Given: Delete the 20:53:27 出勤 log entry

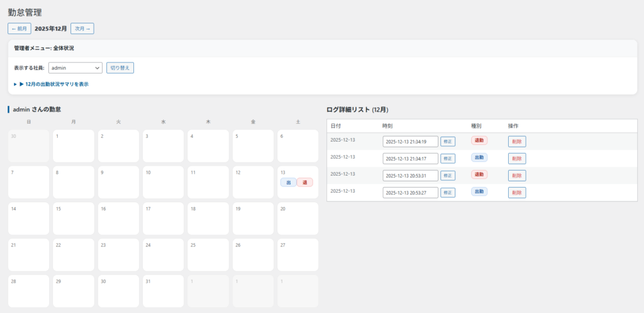Looking at the screenshot, I should click(x=516, y=193).
